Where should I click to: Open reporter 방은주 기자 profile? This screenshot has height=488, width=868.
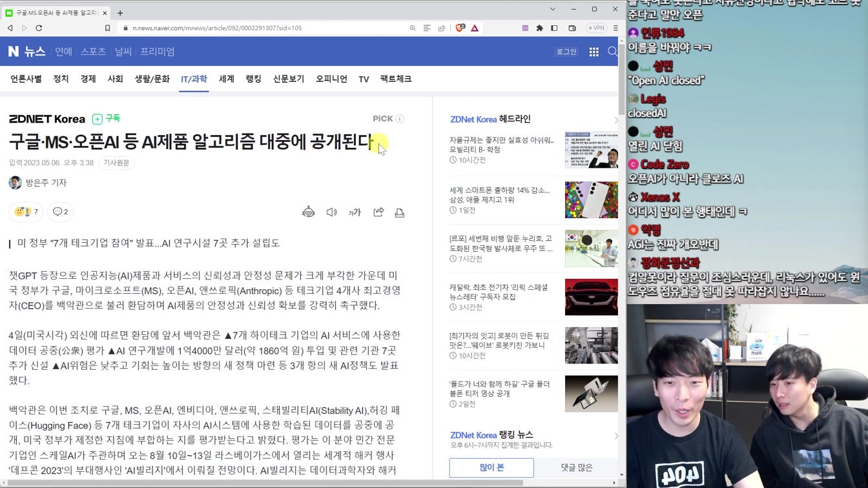tap(37, 183)
